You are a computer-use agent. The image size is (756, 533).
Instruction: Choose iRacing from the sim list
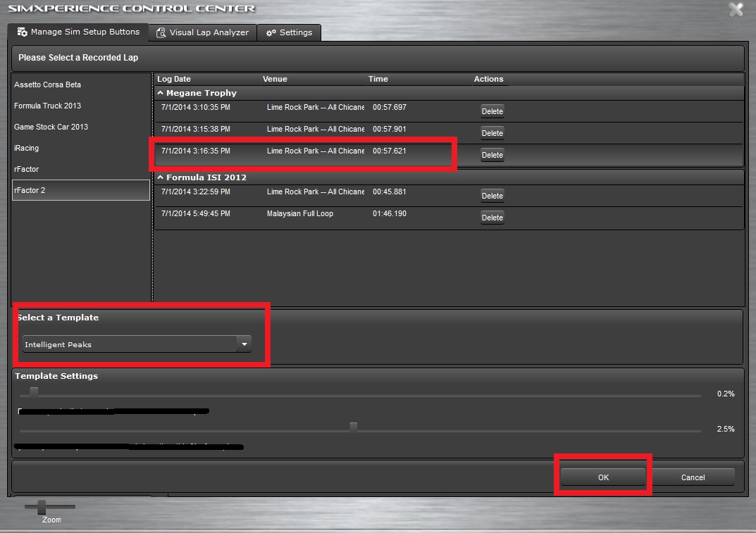pyautogui.click(x=80, y=149)
